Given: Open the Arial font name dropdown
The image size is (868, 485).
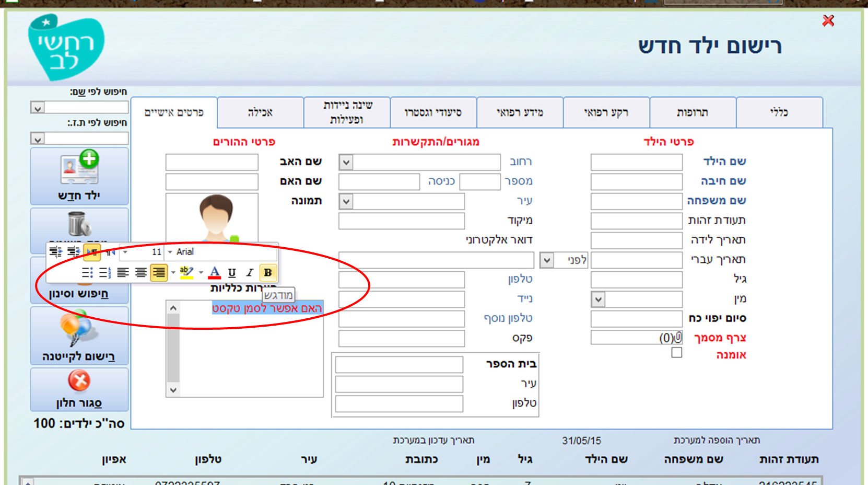Looking at the screenshot, I should click(170, 252).
